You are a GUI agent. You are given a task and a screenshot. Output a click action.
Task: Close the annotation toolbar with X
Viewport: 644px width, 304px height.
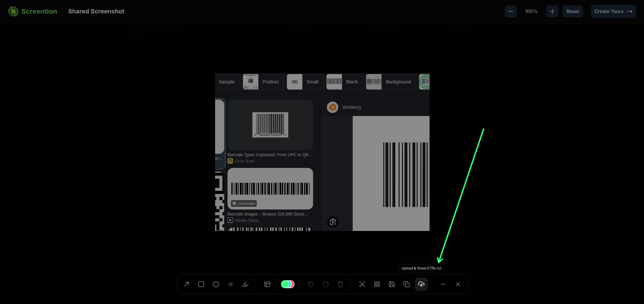[x=458, y=284]
